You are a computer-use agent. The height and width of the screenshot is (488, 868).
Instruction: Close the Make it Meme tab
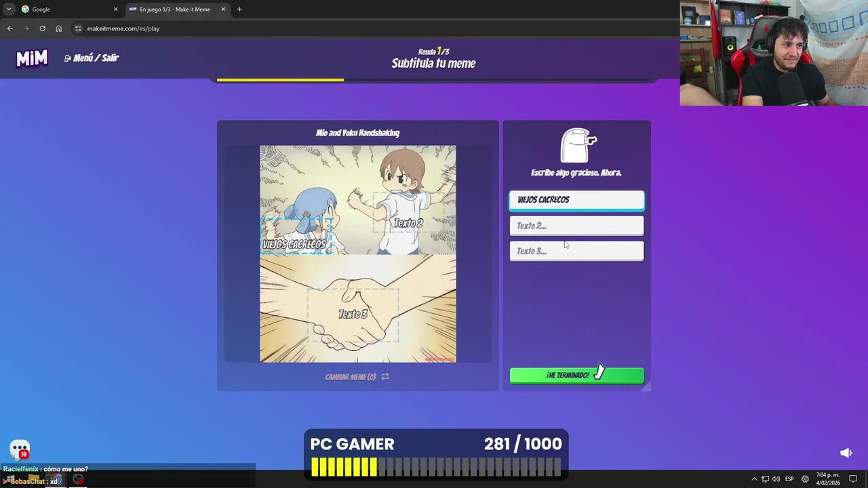tap(223, 9)
